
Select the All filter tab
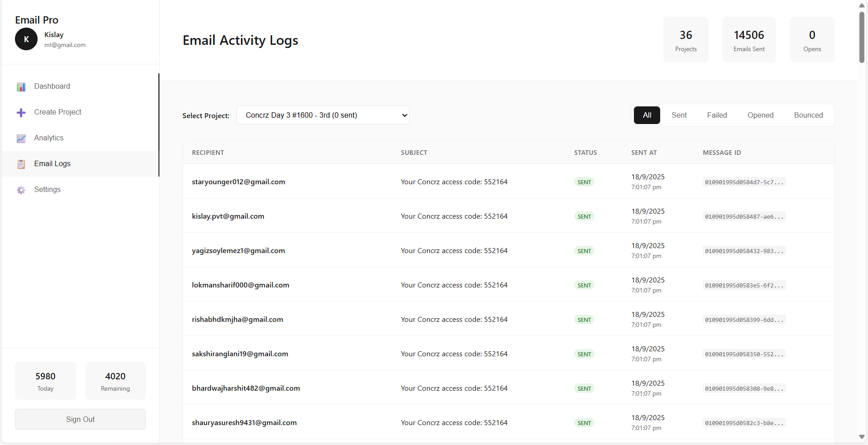pyautogui.click(x=647, y=115)
